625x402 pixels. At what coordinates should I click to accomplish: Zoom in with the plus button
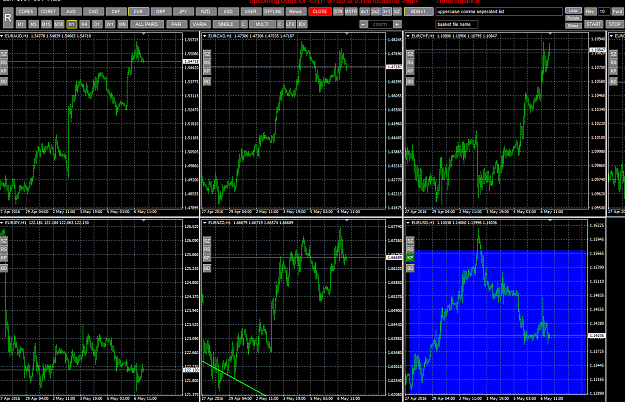click(x=397, y=24)
